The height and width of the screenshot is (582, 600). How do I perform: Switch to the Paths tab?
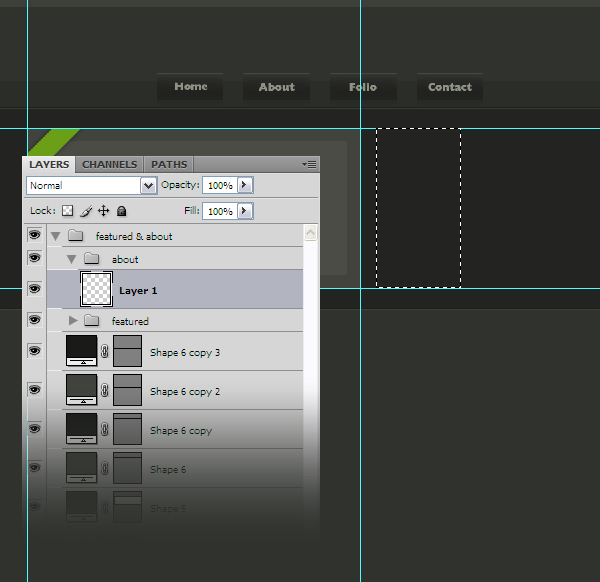coord(169,165)
